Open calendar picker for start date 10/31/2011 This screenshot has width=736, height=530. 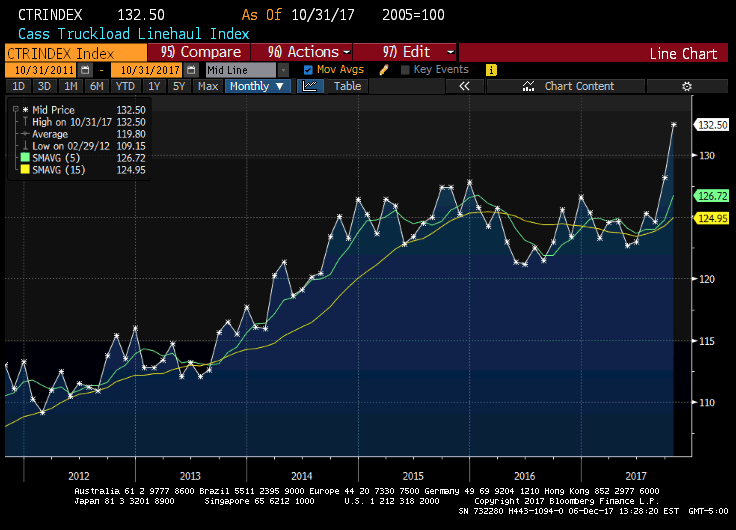[x=85, y=70]
